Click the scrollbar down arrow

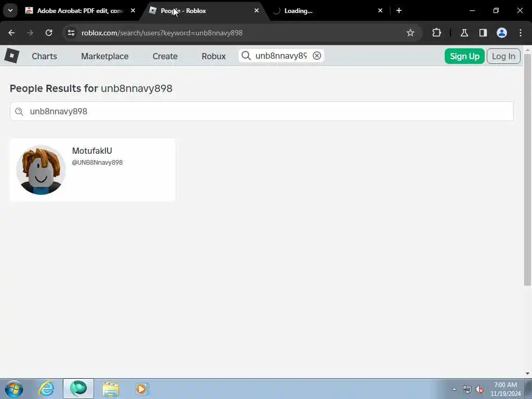(527, 374)
